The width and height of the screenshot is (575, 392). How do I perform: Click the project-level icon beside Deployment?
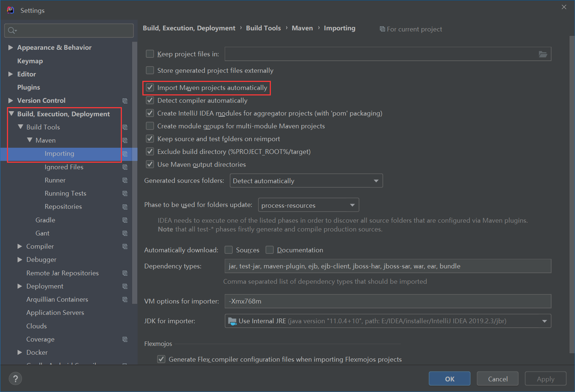[x=125, y=286]
